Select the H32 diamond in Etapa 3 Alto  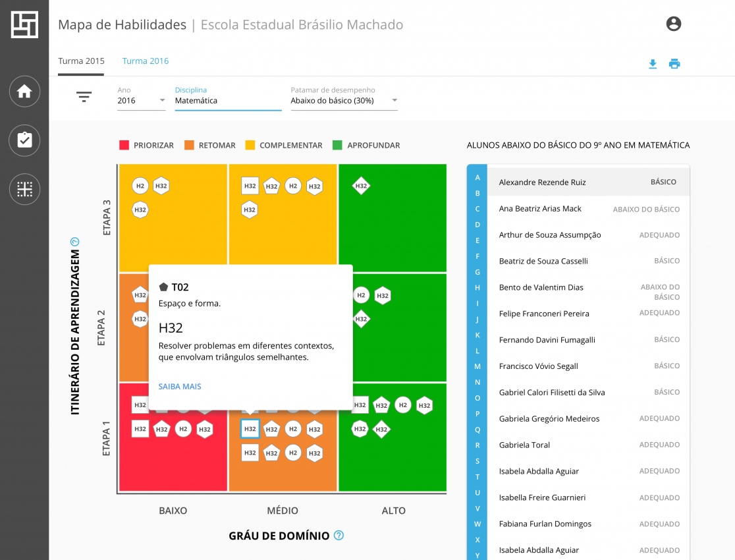pos(361,186)
